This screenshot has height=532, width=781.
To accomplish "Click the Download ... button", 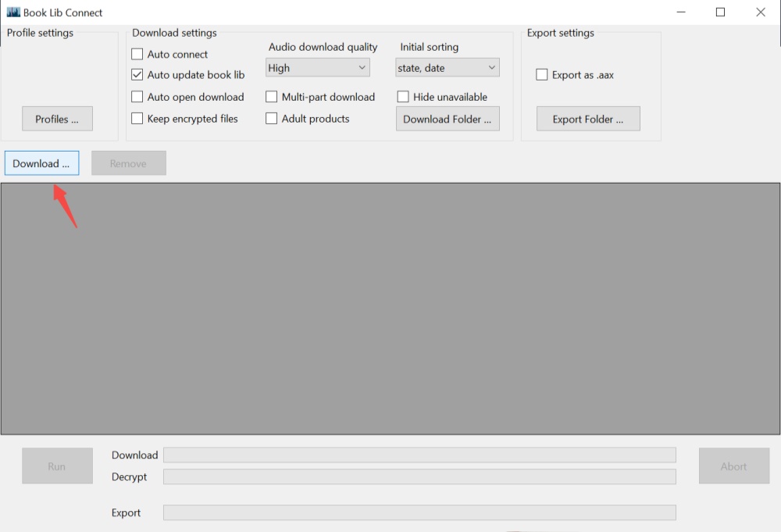I will [x=42, y=163].
